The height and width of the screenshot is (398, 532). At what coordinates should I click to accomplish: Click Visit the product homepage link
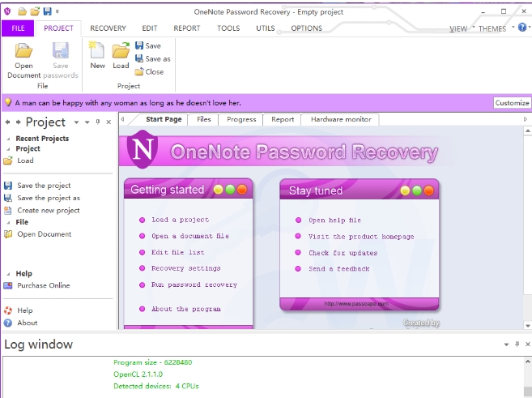[361, 237]
